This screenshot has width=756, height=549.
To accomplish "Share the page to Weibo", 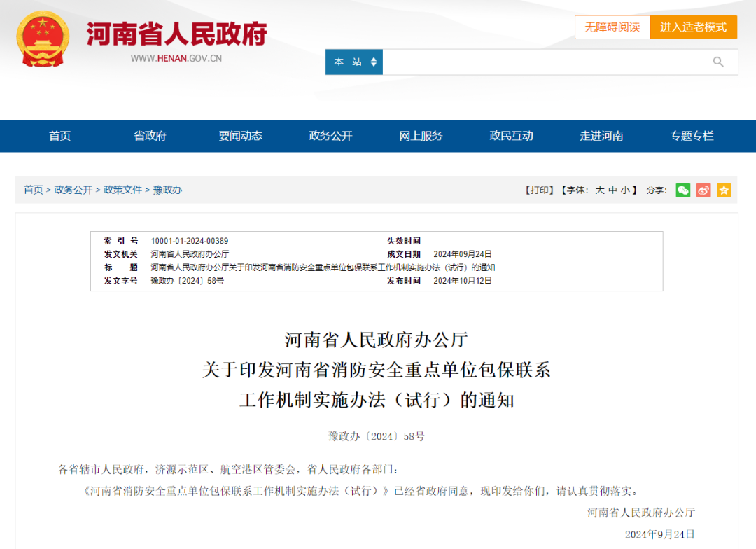I will coord(703,190).
